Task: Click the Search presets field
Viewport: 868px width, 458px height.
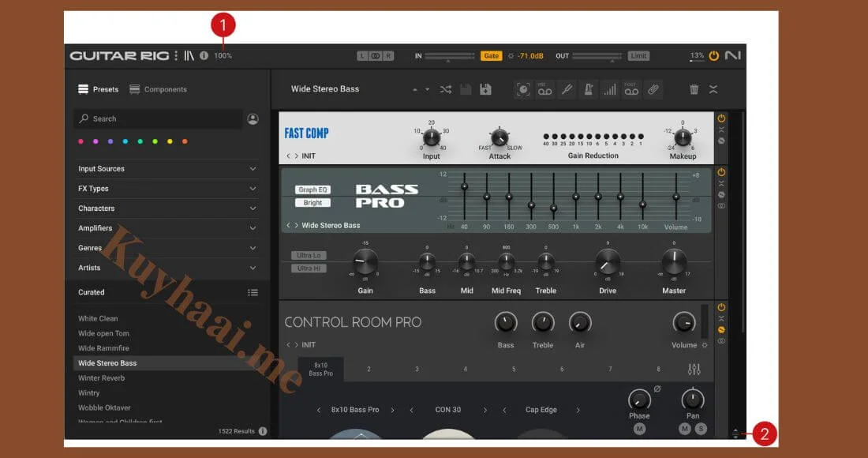Action: click(x=158, y=118)
